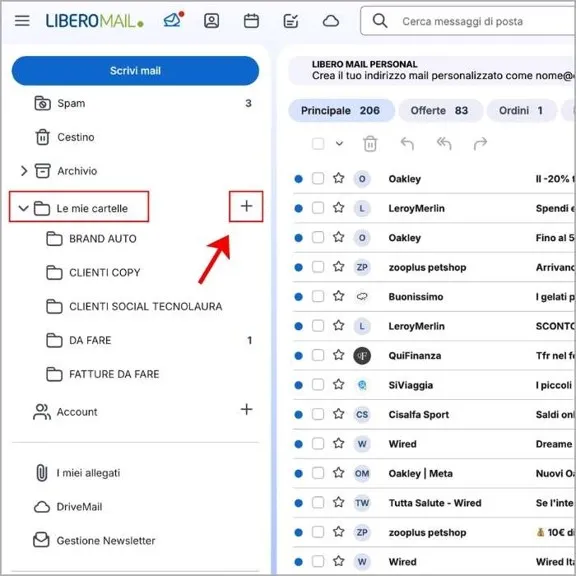Image resolution: width=576 pixels, height=576 pixels.
Task: Click the paperclip allegati icon
Action: coord(42,473)
